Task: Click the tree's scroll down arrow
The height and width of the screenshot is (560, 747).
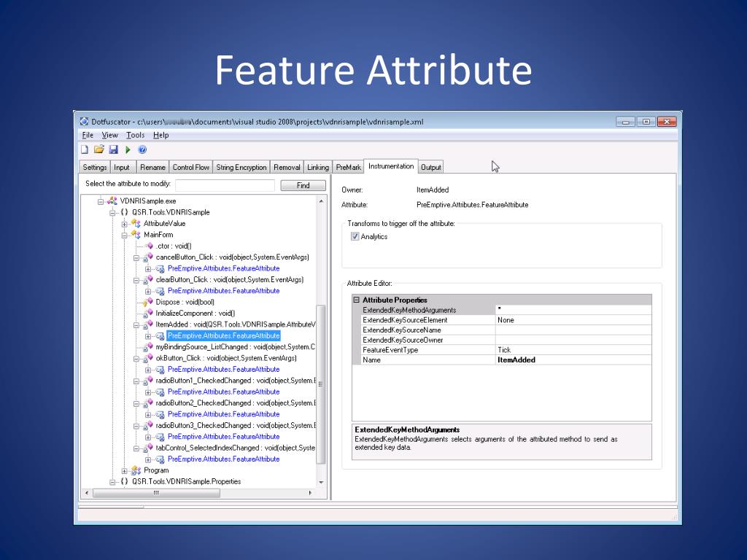Action: 321,483
